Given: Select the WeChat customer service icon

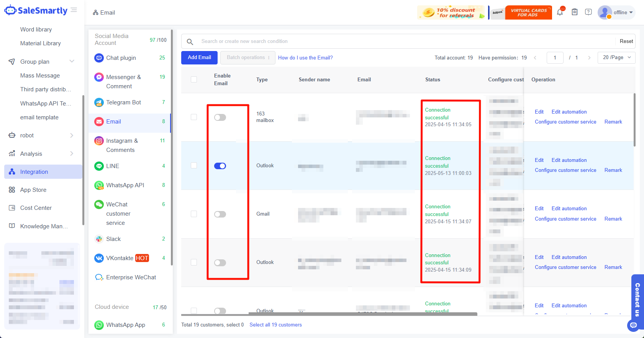Looking at the screenshot, I should pos(99,204).
